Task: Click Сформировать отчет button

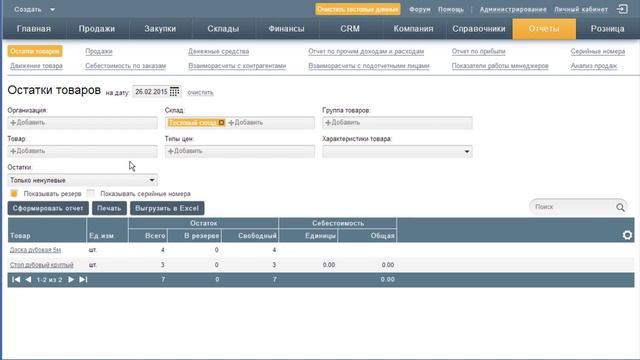Action: [48, 208]
